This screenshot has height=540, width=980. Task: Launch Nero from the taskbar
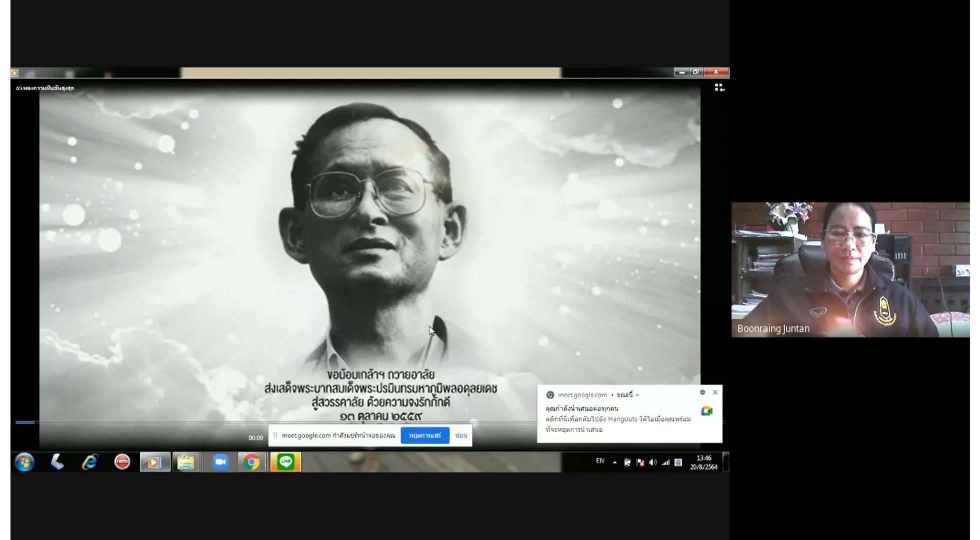coord(122,462)
